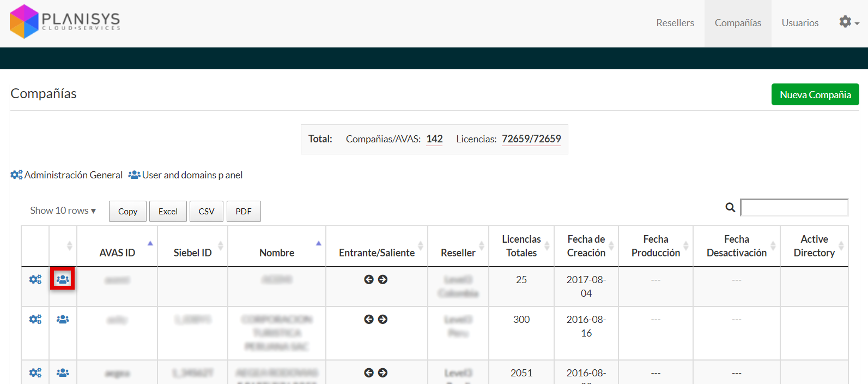Click admin gears icon in 300-license row
Screen dimensions: 868x384
pyautogui.click(x=35, y=319)
